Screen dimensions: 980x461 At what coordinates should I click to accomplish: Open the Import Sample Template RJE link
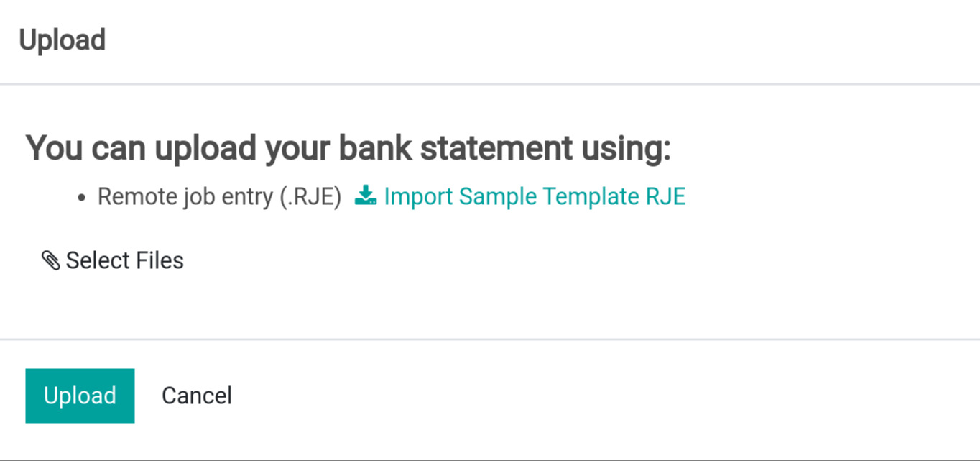[534, 196]
